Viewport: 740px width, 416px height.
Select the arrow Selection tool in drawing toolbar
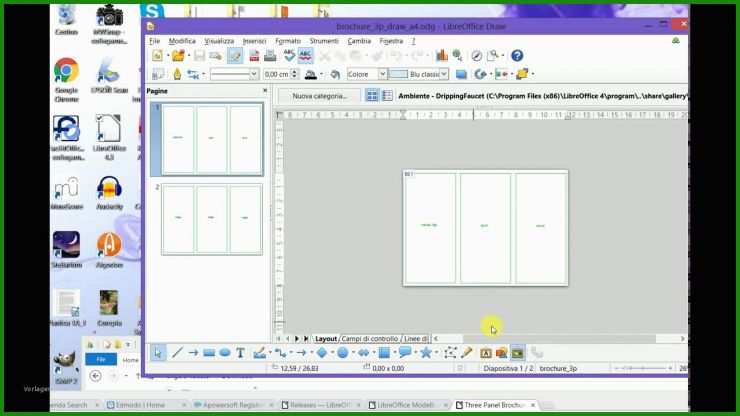click(x=158, y=353)
